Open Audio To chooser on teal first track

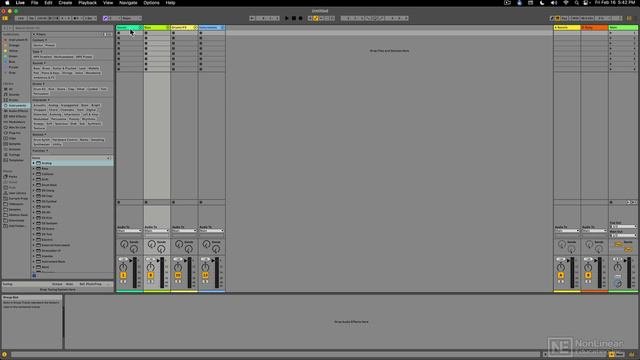coord(129,231)
